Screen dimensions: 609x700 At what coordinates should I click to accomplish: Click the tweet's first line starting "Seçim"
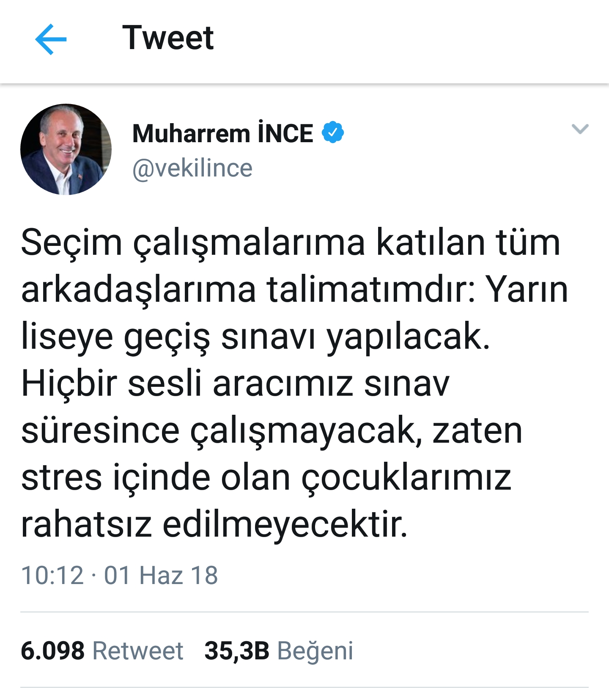pyautogui.click(x=291, y=243)
